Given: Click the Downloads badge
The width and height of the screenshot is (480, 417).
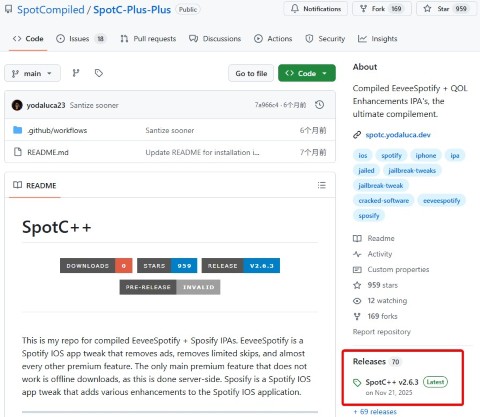Looking at the screenshot, I should 96,266.
